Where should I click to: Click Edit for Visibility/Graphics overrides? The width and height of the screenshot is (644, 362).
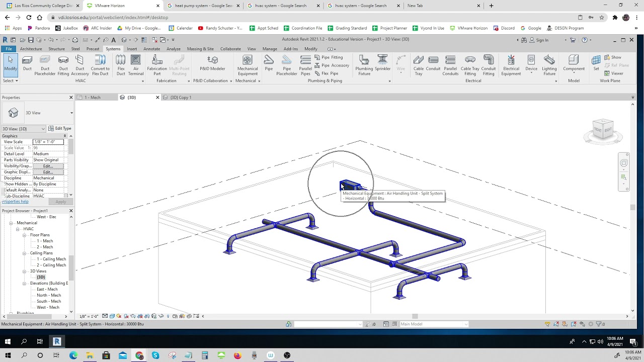coord(48,166)
